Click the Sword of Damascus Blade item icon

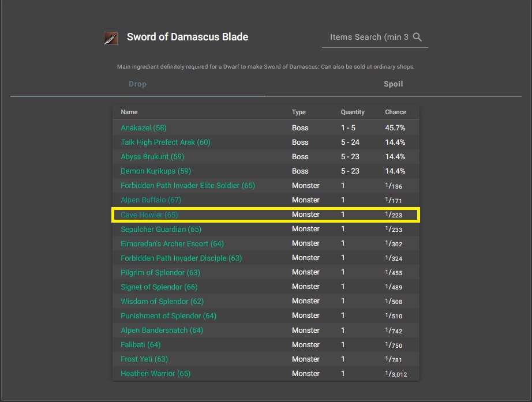point(110,38)
